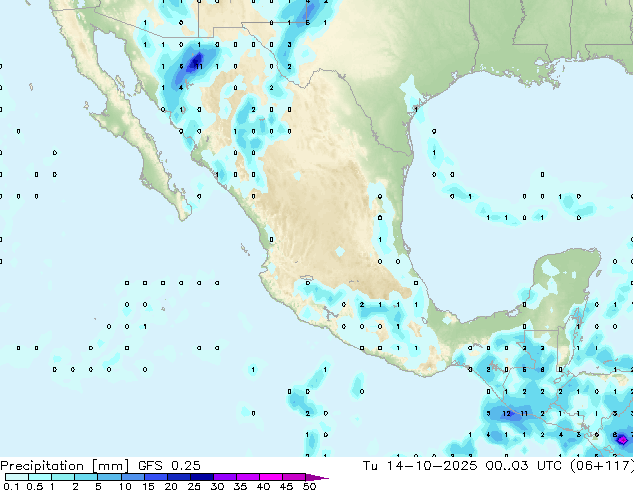
Task: Select the 40–45 mm bright pink swatch
Action: pyautogui.click(x=271, y=477)
